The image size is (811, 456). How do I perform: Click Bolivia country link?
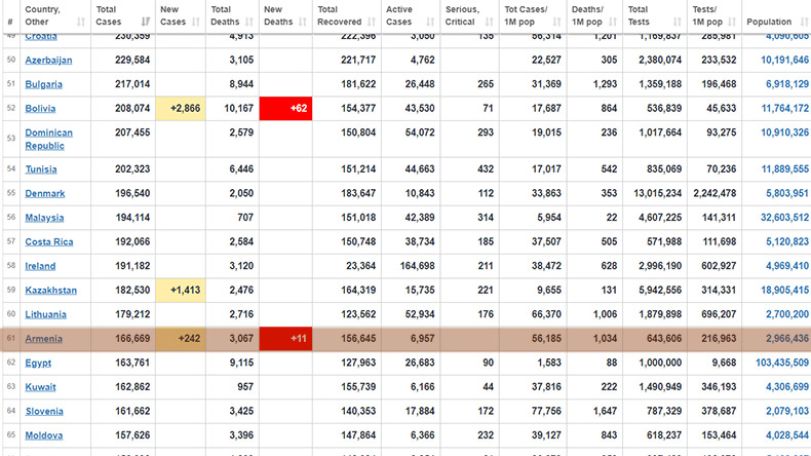pos(40,109)
